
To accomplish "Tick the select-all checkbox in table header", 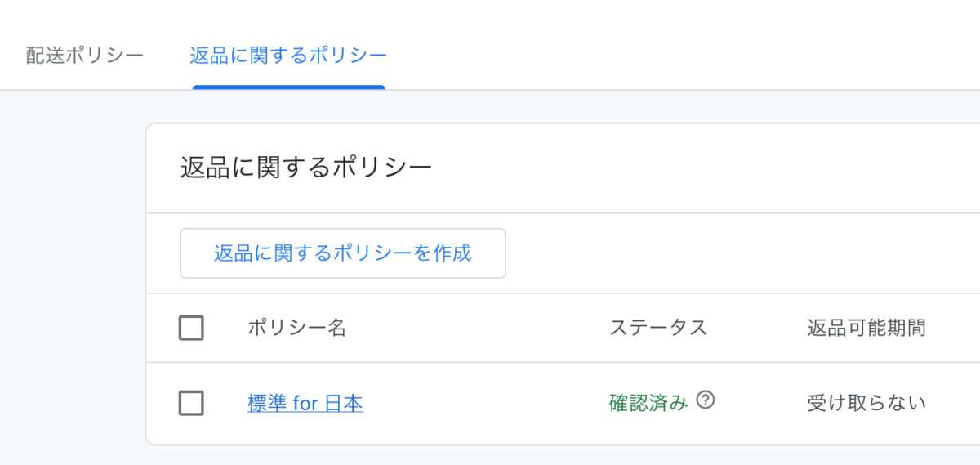I will pyautogui.click(x=191, y=328).
